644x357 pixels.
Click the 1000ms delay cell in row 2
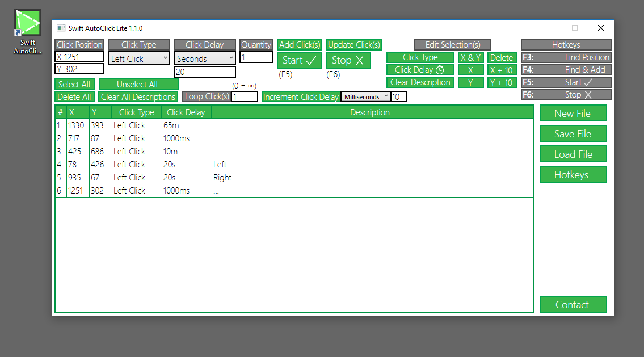click(x=187, y=138)
